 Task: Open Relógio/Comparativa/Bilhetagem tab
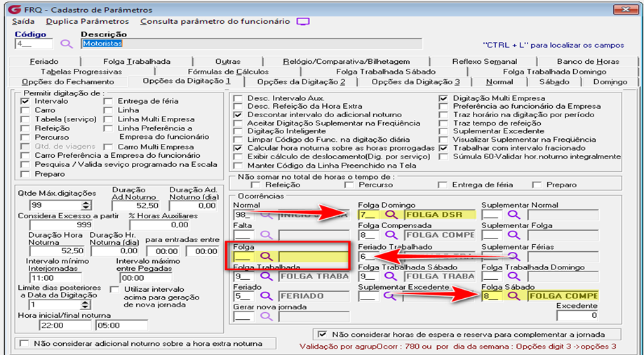(347, 62)
